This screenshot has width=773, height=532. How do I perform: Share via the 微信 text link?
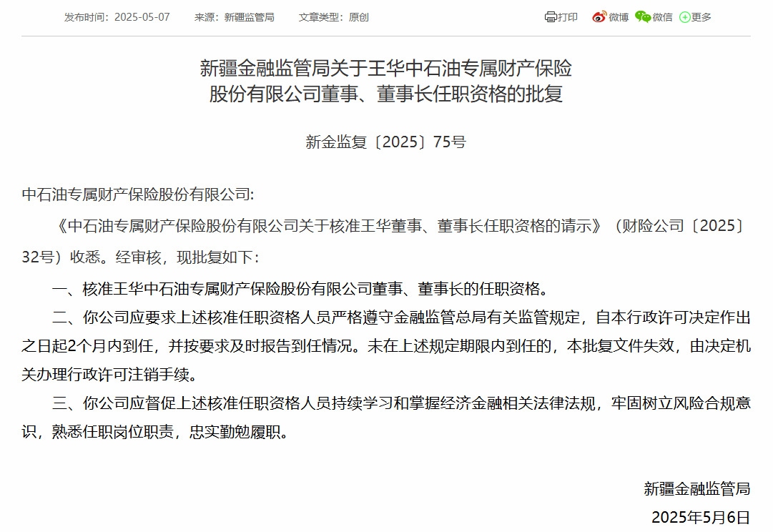tap(663, 17)
